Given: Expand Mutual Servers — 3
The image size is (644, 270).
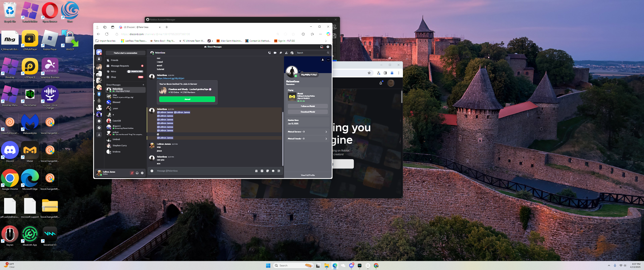Looking at the screenshot, I should click(308, 132).
